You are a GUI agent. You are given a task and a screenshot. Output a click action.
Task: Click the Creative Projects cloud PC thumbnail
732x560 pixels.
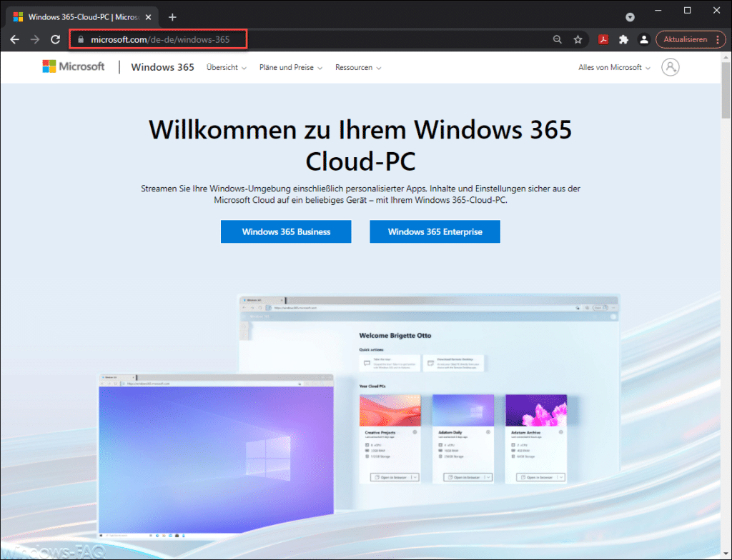click(390, 410)
